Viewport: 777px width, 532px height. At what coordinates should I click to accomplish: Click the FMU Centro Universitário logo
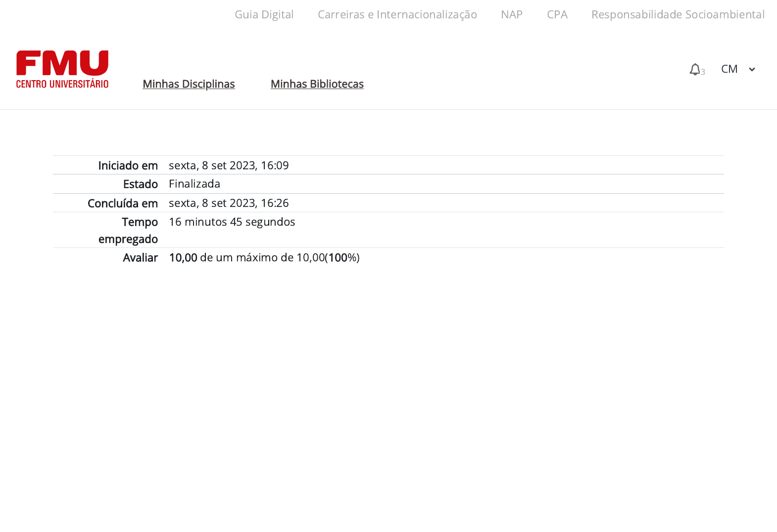(x=62, y=69)
